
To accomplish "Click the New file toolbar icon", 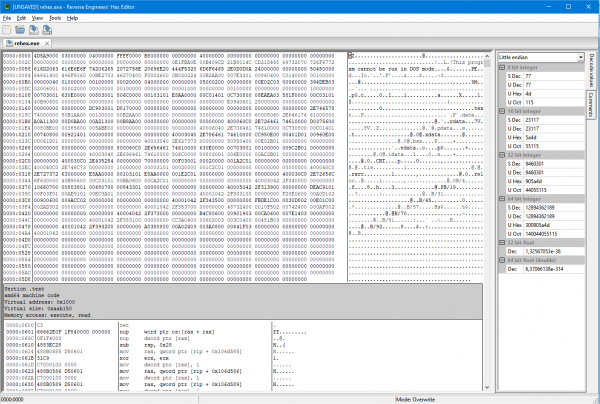I will [8, 31].
